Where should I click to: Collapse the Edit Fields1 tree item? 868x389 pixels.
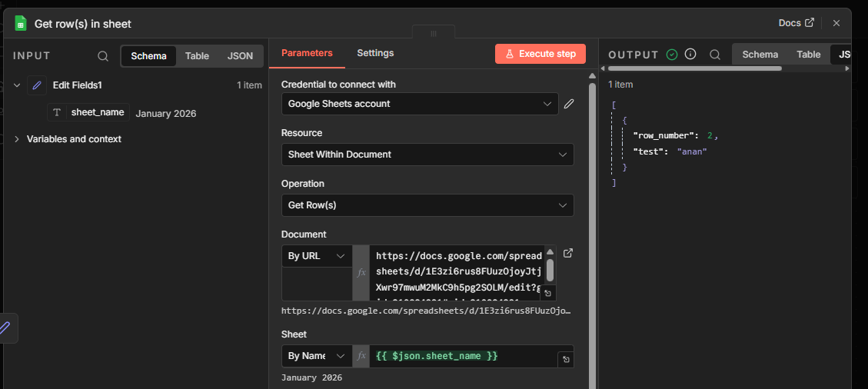[x=17, y=85]
